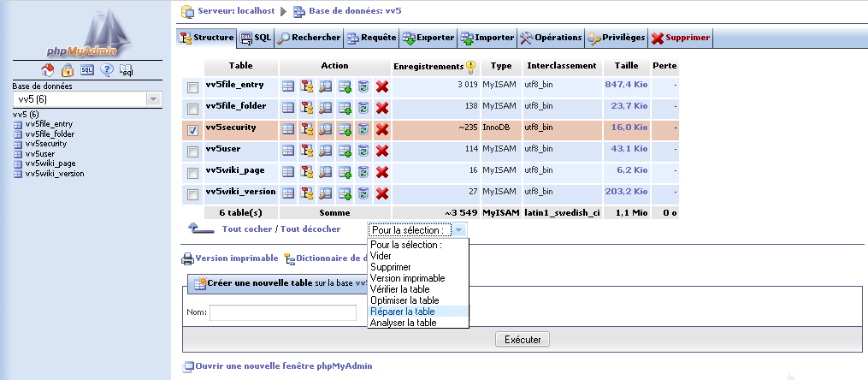Click the empty icon for vv5wiki_version
The width and height of the screenshot is (868, 380).
[x=363, y=193]
